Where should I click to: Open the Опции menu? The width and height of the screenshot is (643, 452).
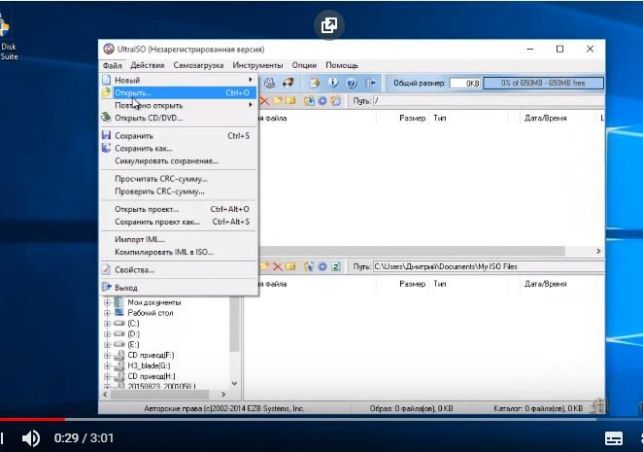coord(304,65)
